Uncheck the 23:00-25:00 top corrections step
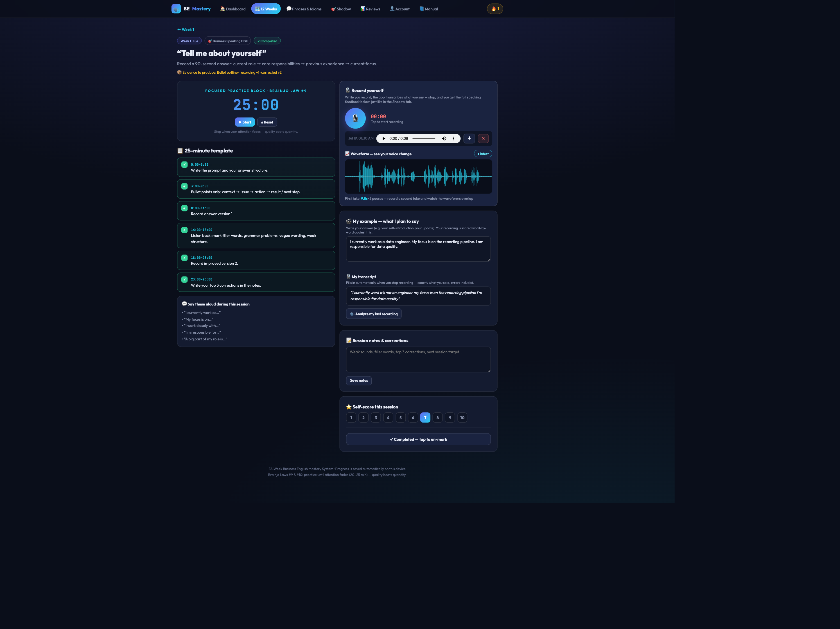The width and height of the screenshot is (840, 629). coord(184,279)
